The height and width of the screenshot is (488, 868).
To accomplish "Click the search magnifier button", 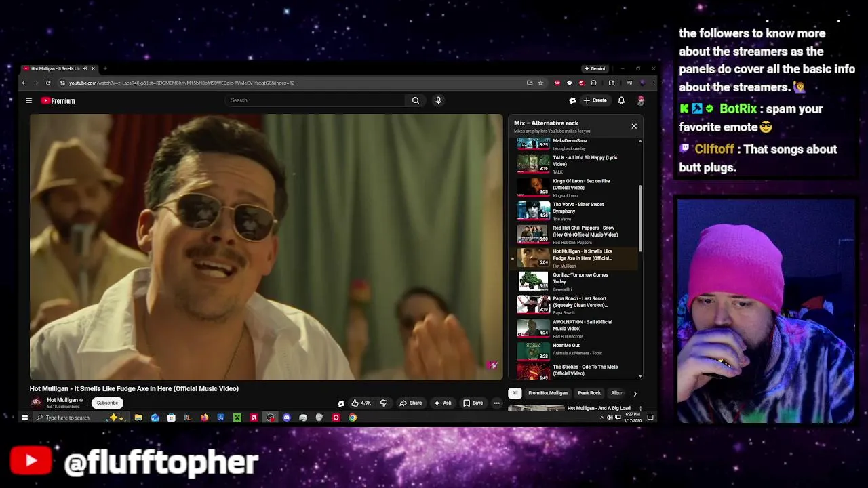I will (416, 100).
